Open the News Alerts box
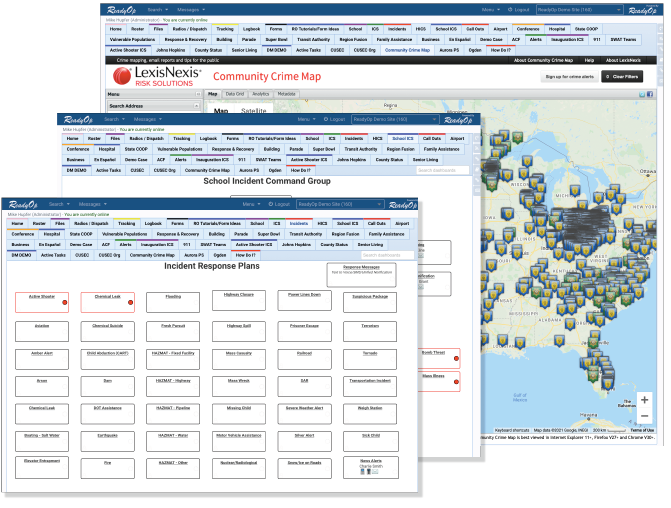Screen dimensions: 671x508 click(x=371, y=467)
